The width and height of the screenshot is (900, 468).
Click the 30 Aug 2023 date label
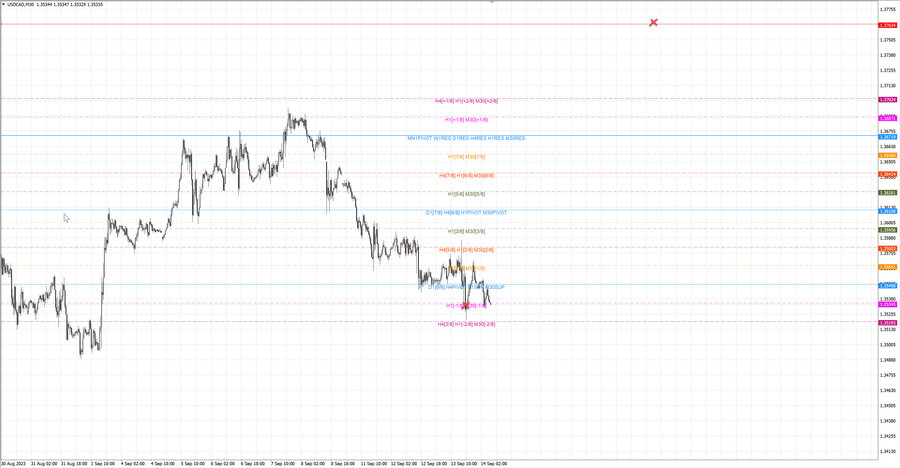13,463
